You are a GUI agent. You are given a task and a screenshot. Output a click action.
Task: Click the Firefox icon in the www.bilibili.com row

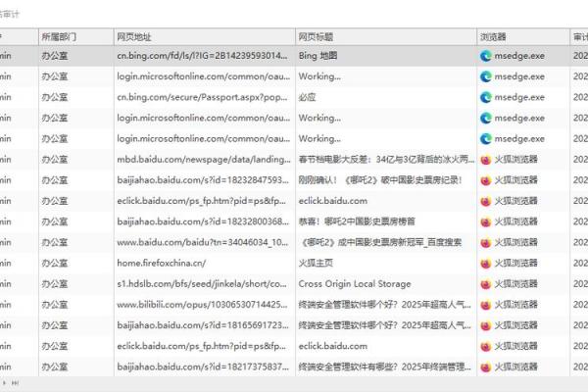[x=486, y=305]
